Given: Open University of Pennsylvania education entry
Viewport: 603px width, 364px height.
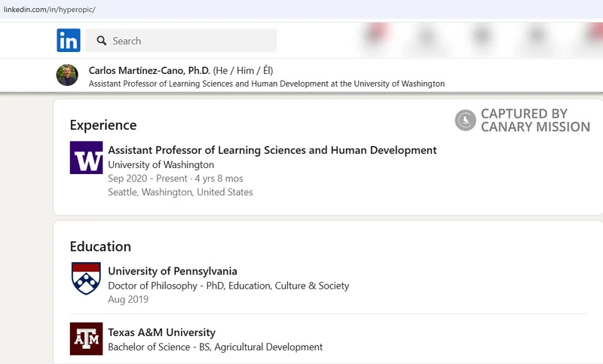Looking at the screenshot, I should 173,271.
